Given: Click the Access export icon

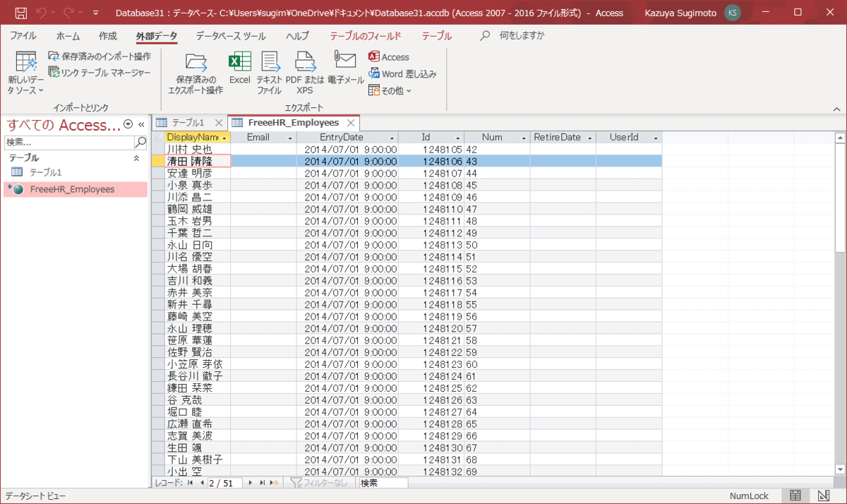Looking at the screenshot, I should (x=388, y=57).
